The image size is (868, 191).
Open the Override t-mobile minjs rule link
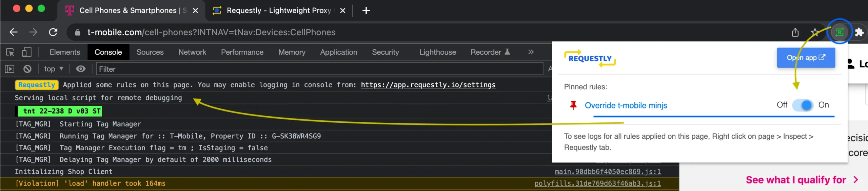pyautogui.click(x=626, y=105)
